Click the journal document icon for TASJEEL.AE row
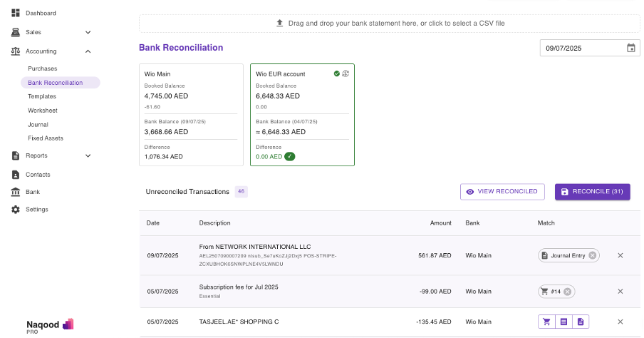The height and width of the screenshot is (338, 644). [x=581, y=322]
